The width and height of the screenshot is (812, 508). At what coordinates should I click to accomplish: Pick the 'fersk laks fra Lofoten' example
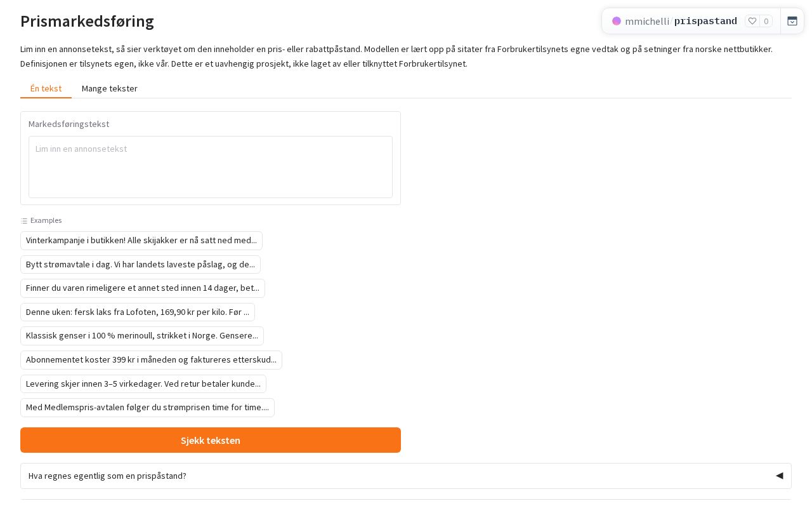[138, 312]
